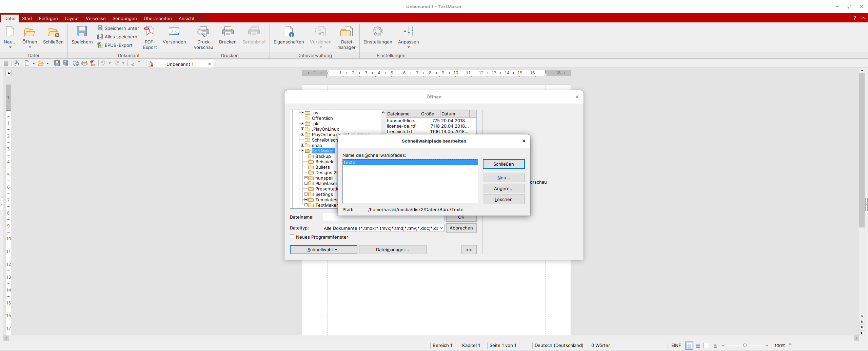The width and height of the screenshot is (868, 351).
Task: Click the hamburger lines toolbar icon
Action: [x=6, y=63]
